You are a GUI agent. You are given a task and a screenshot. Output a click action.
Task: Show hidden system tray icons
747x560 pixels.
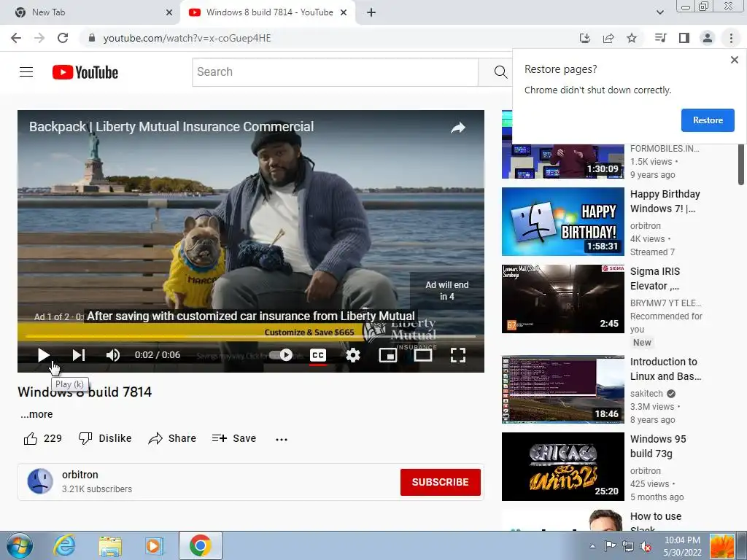592,546
